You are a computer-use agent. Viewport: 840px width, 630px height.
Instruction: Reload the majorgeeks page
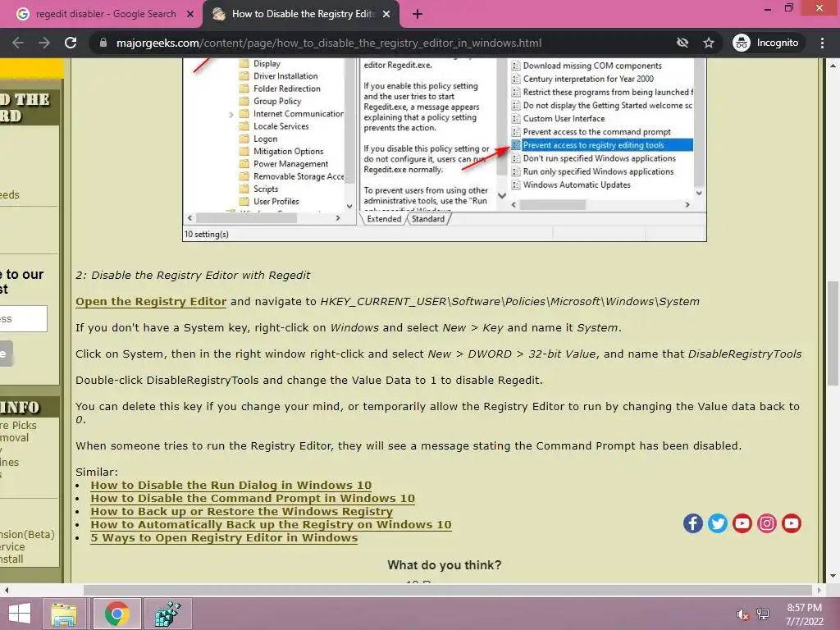[71, 43]
